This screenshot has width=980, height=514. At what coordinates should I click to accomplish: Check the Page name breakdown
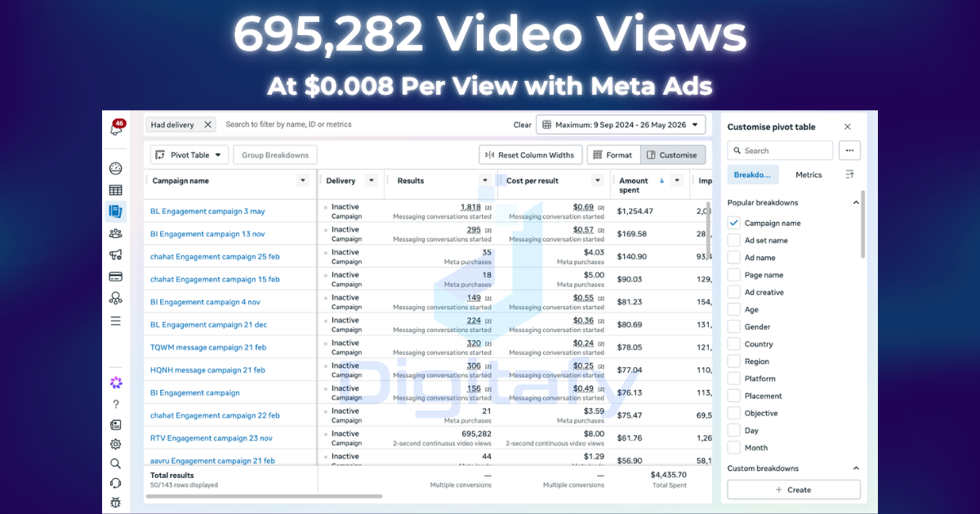click(x=733, y=275)
